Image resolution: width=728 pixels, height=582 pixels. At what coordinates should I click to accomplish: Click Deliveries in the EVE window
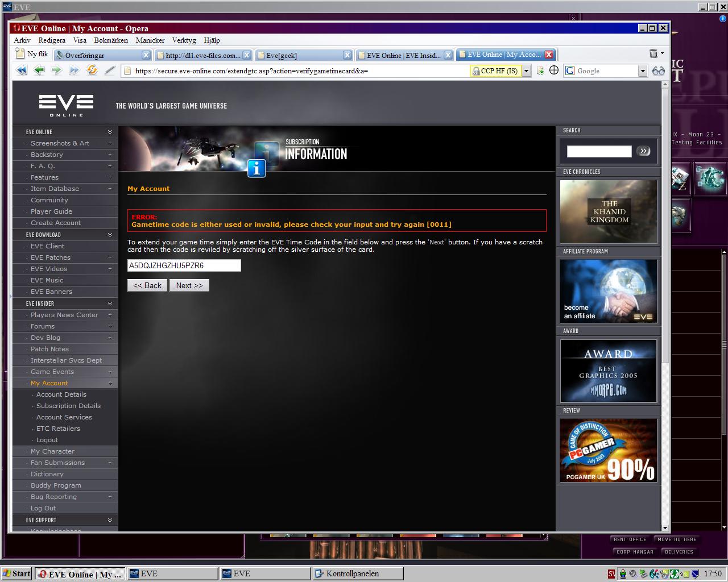(x=679, y=551)
